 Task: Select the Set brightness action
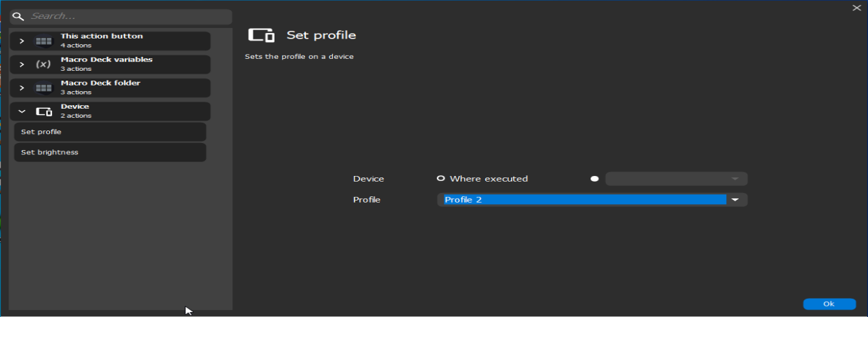(110, 152)
